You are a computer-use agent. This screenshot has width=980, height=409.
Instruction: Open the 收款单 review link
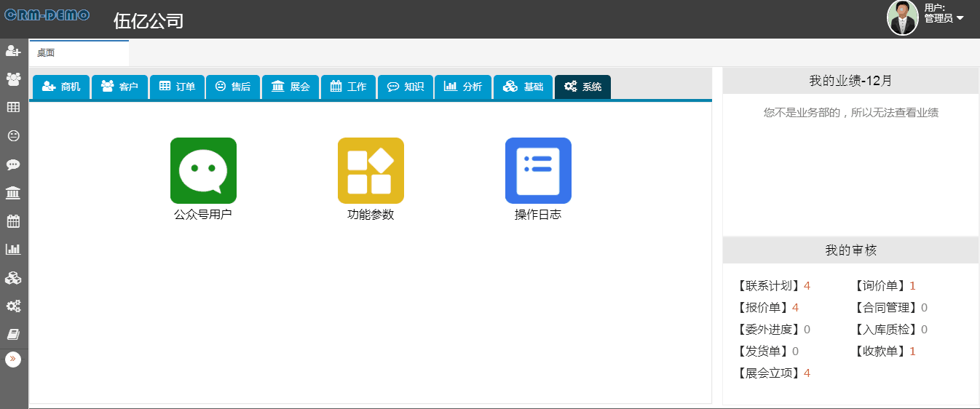pyautogui.click(x=885, y=352)
